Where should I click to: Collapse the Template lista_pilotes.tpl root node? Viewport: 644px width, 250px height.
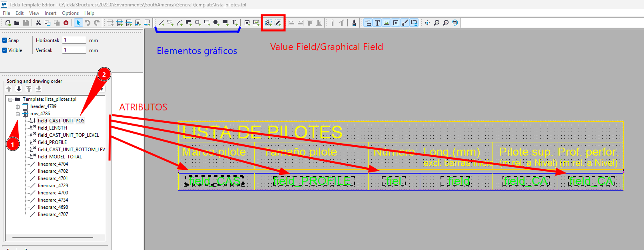pyautogui.click(x=10, y=100)
